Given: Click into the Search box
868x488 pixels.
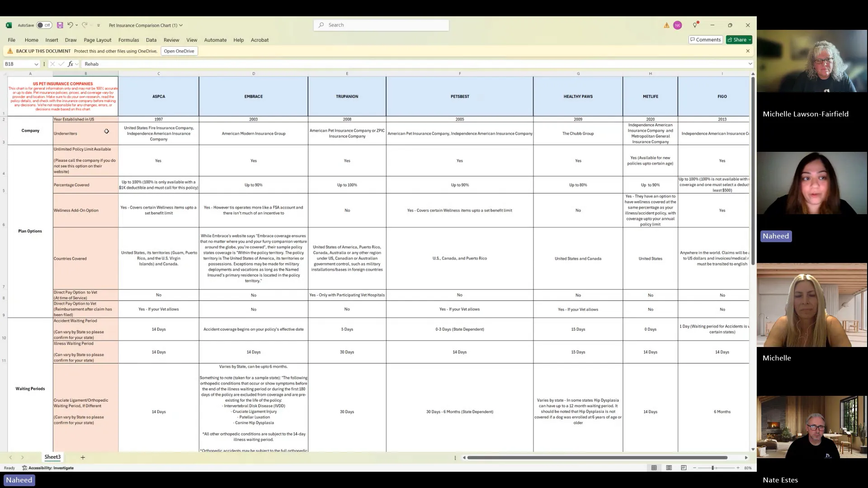Looking at the screenshot, I should [381, 25].
